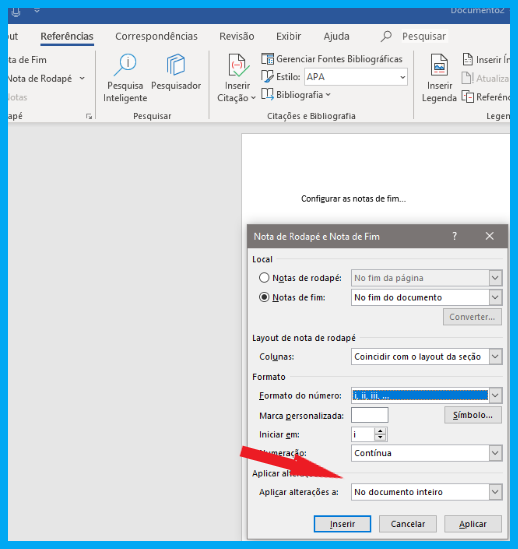Switch to the Exibir tab
Screen dimensions: 518x549
(288, 36)
